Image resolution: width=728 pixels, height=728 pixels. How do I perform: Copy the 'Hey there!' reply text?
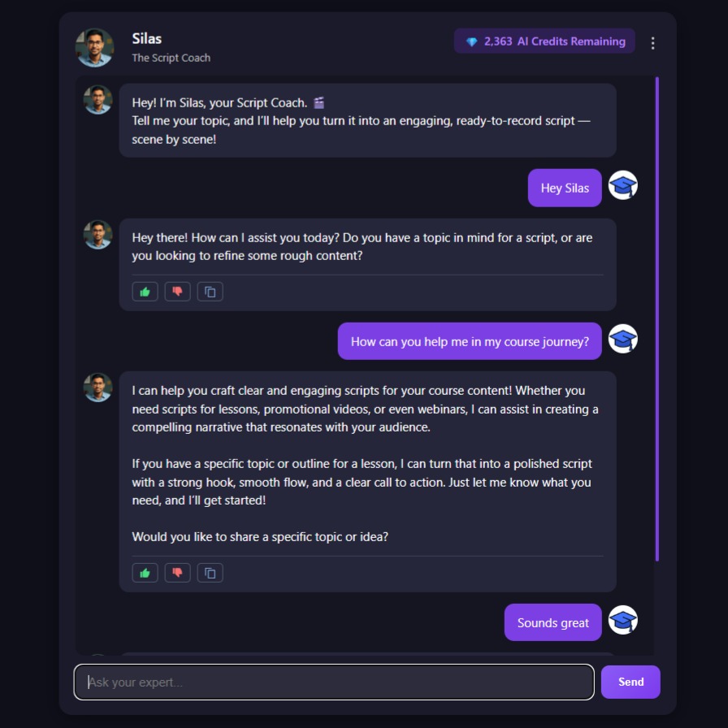click(x=210, y=292)
